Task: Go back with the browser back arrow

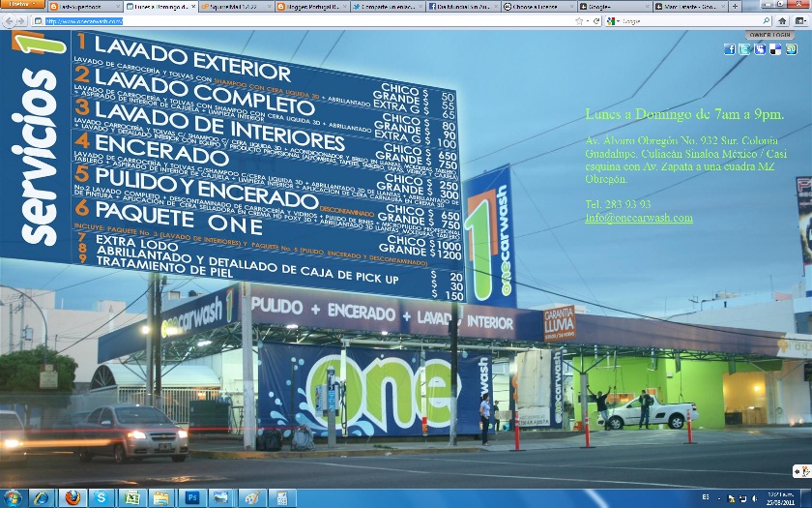Action: point(9,21)
